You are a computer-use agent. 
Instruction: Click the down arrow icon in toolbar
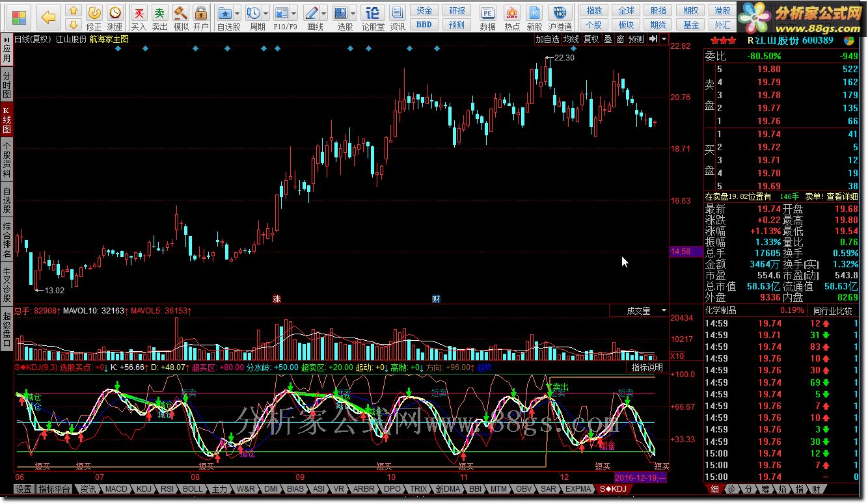click(x=74, y=25)
